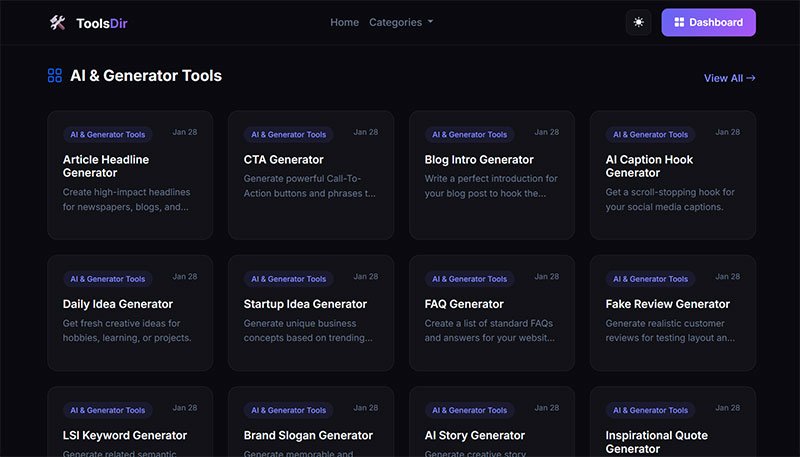Open the LSI Keyword Generator tool

(124, 436)
